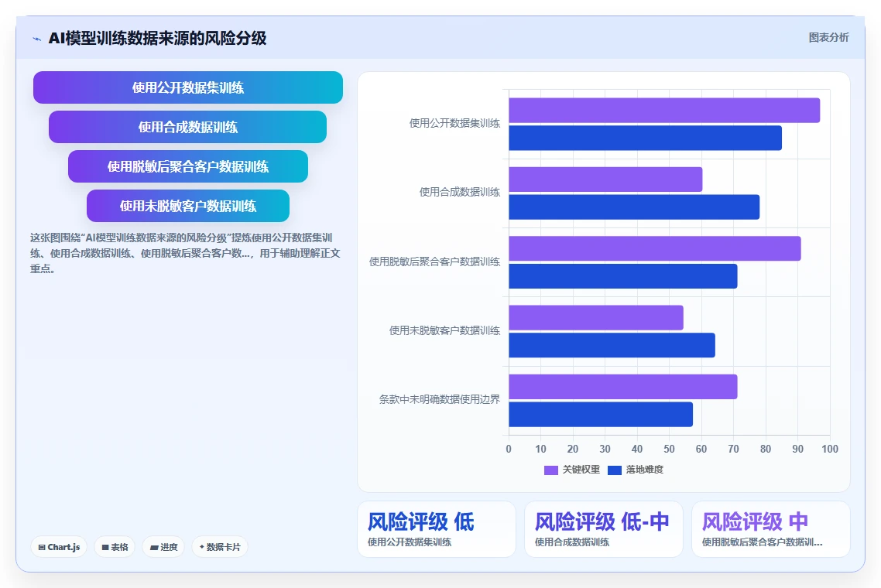This screenshot has width=881, height=588.
Task: Click the description paragraph starting 这张图围绕
Action: (x=186, y=253)
